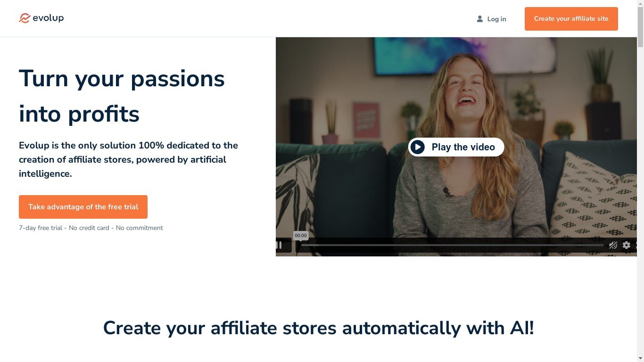The height and width of the screenshot is (362, 644).
Task: Click the Evolup description paragraph
Action: point(128,159)
